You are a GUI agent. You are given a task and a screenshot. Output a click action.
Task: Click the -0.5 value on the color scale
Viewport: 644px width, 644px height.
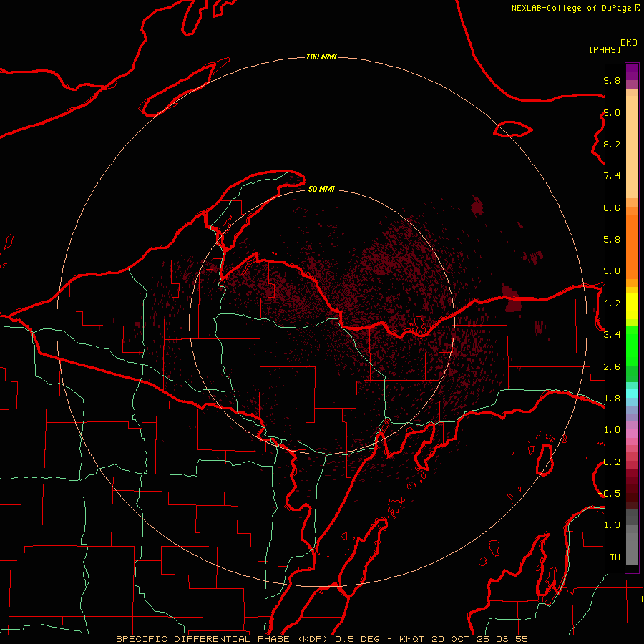[610, 494]
